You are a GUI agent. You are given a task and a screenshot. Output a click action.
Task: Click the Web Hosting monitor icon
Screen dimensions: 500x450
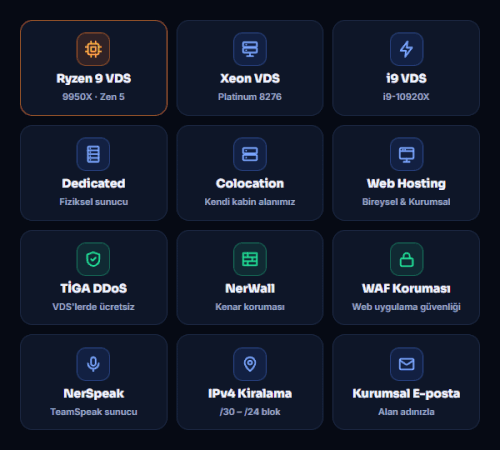[x=406, y=154]
